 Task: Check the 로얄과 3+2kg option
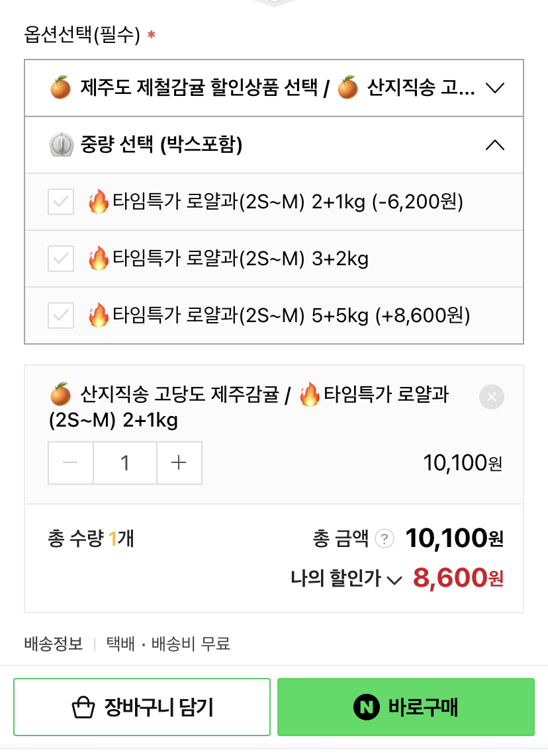61,259
